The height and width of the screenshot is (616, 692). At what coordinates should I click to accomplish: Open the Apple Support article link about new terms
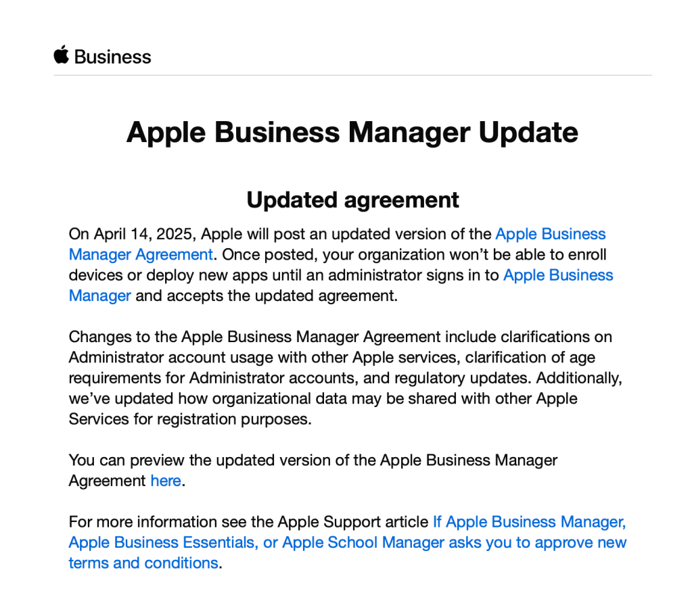click(347, 542)
